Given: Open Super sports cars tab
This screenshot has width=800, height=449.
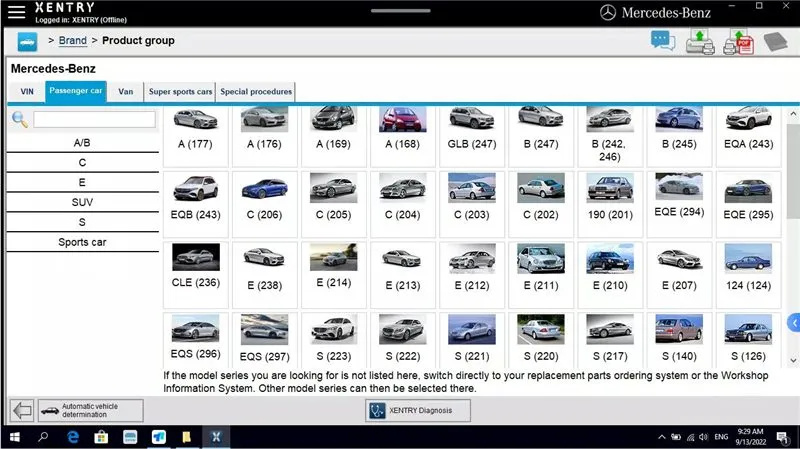Looking at the screenshot, I should pyautogui.click(x=180, y=92).
